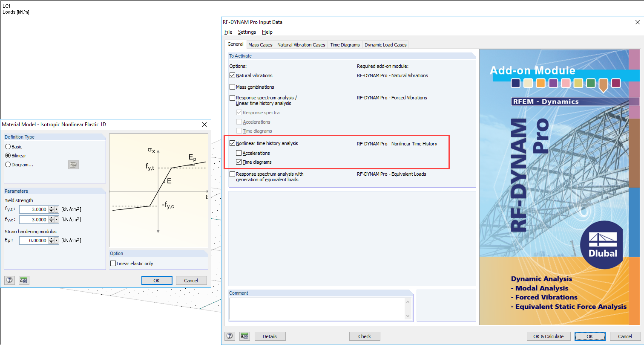Enable the Linear elastic only option

click(113, 263)
